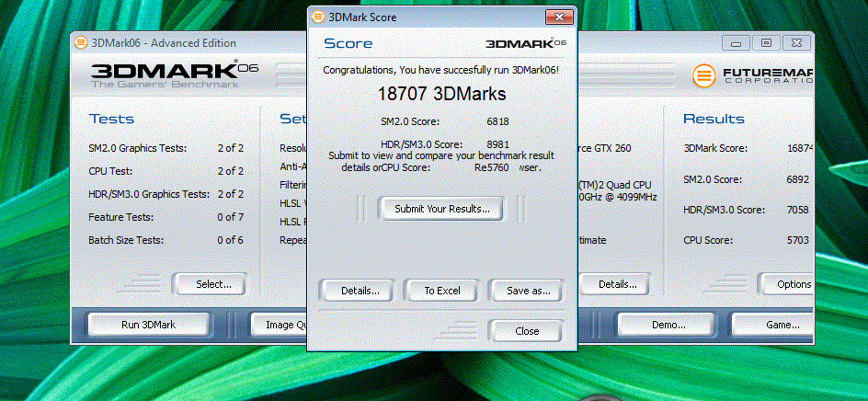
Task: Click Submit Your Results button
Action: click(441, 209)
